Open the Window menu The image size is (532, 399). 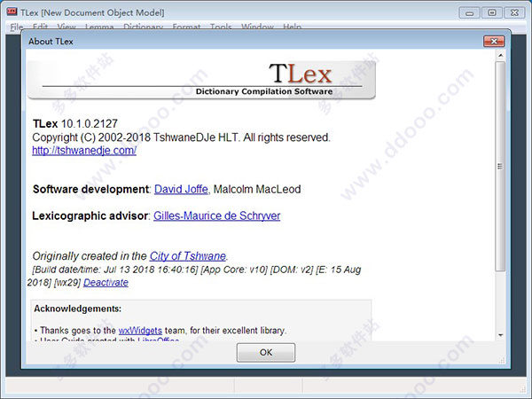coord(257,27)
